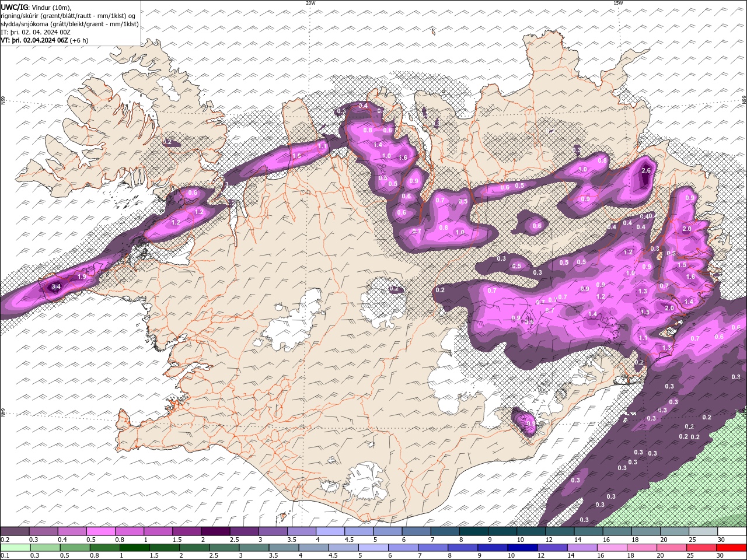Select the 'slydda/snjókoma' legend description line
Viewport: 747px width, 560px height.
coord(69,24)
